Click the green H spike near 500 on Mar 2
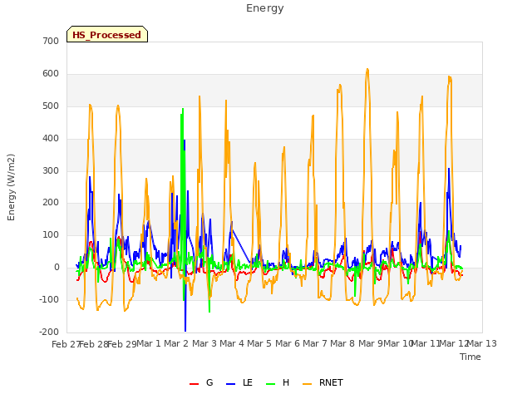 pos(183,110)
